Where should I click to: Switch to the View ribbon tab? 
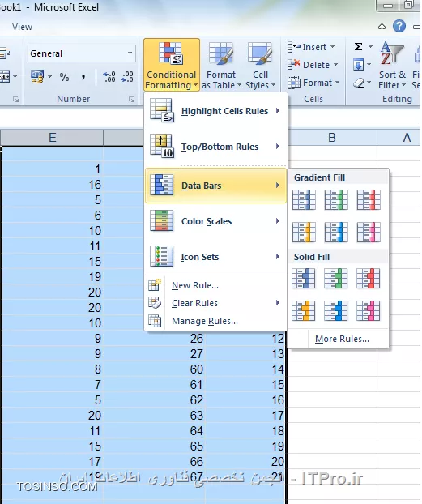pos(22,27)
